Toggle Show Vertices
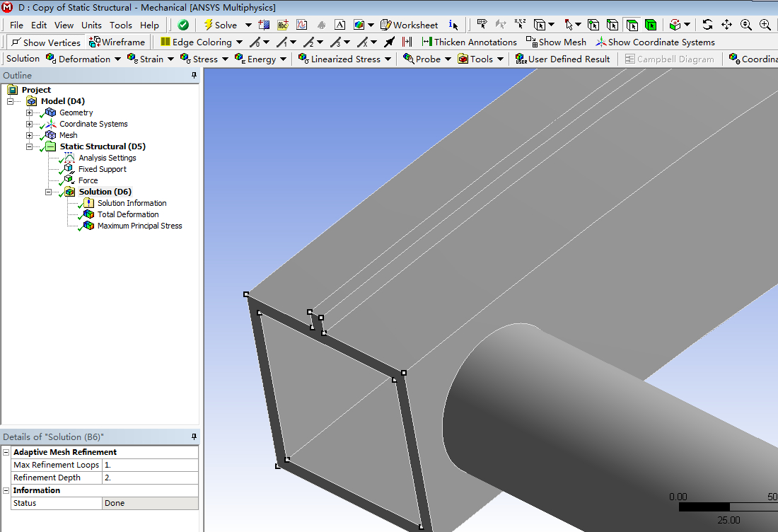This screenshot has height=532, width=778. (x=46, y=42)
